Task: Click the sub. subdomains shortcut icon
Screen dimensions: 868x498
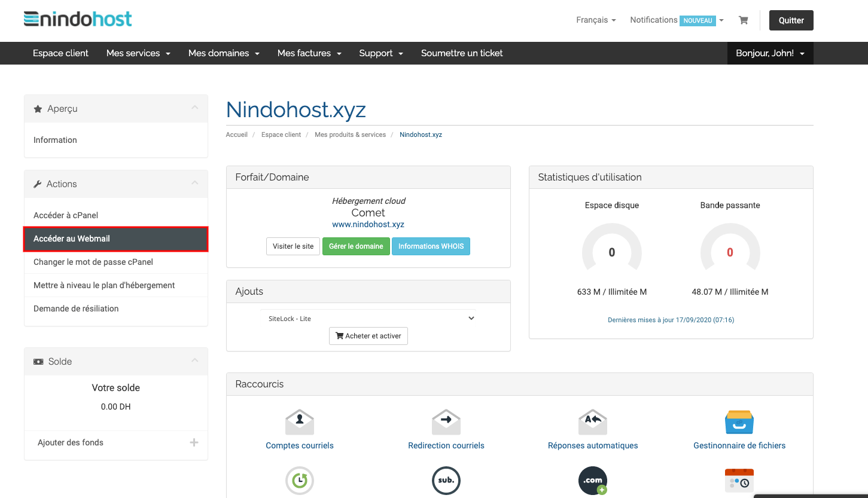Action: pyautogui.click(x=446, y=480)
